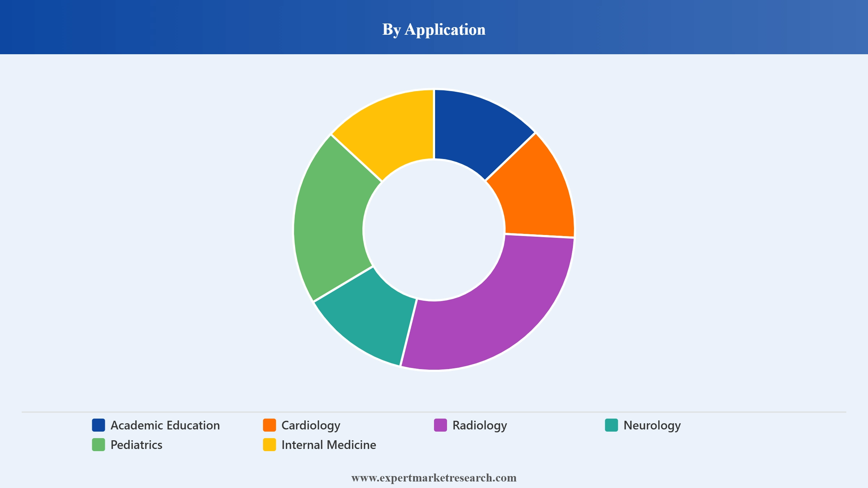868x488 pixels.
Task: Toggle the Pediatrics legend label
Action: click(136, 445)
